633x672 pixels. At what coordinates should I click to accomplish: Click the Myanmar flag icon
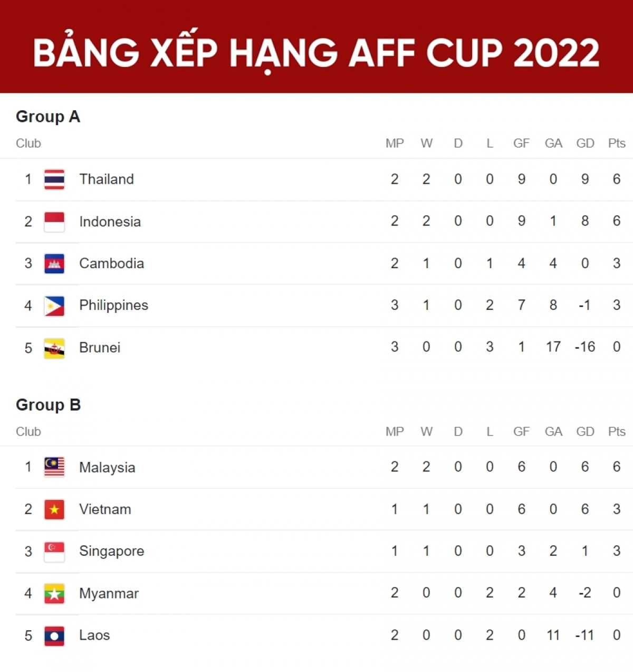54,593
